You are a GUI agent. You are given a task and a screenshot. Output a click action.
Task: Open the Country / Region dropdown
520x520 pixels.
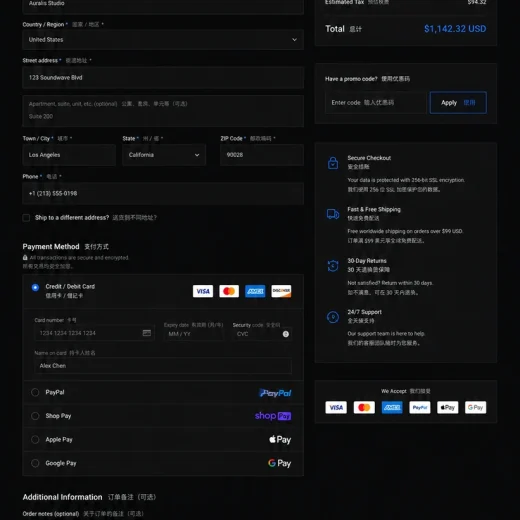pos(163,40)
